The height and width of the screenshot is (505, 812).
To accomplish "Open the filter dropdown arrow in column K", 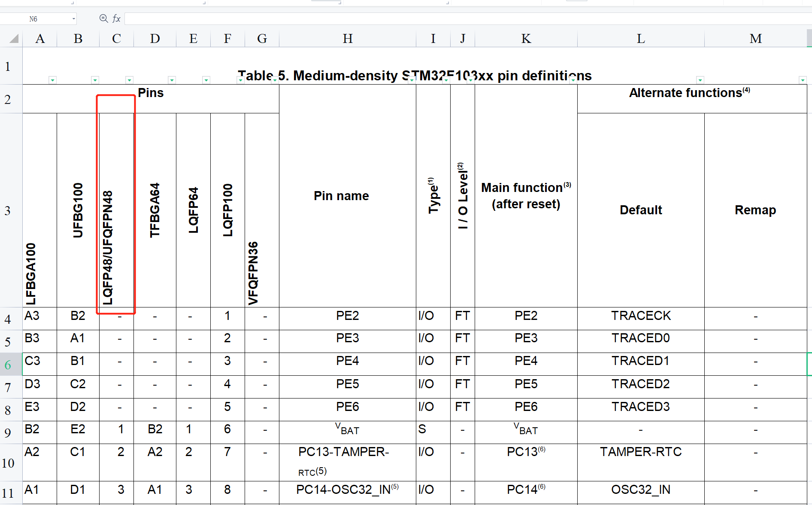I will coord(573,80).
